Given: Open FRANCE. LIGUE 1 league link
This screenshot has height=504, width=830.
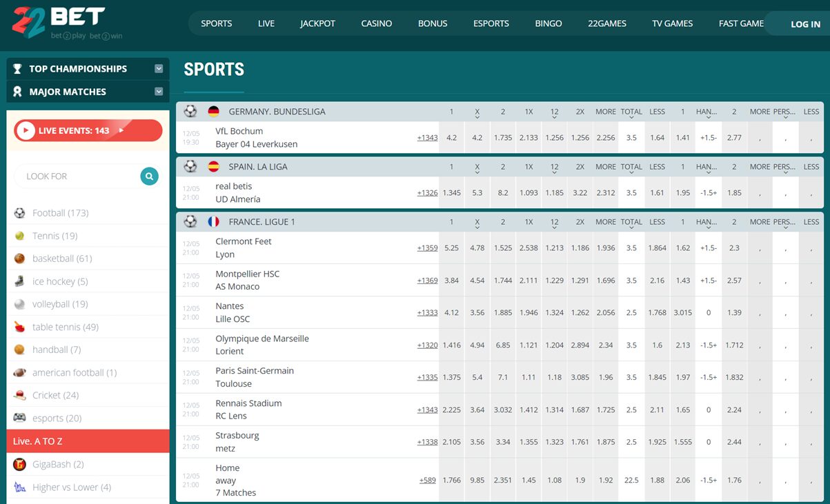Looking at the screenshot, I should [262, 222].
